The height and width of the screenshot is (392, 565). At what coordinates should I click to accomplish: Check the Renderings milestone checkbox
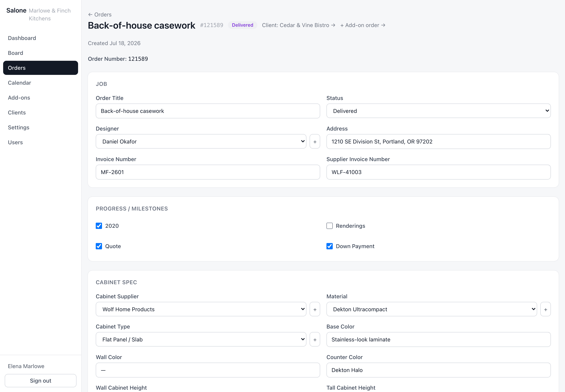329,226
